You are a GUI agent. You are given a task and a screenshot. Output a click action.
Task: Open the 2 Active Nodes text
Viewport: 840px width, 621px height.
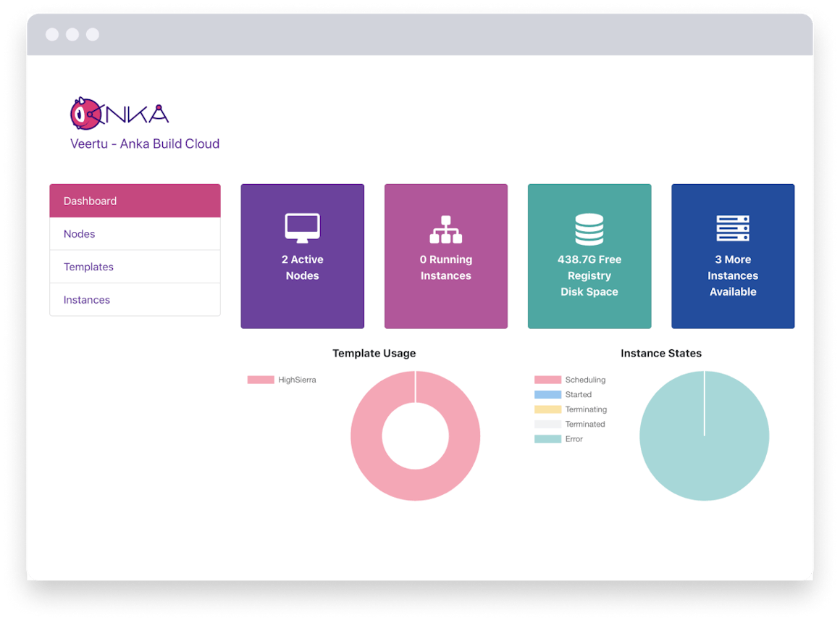click(x=302, y=267)
